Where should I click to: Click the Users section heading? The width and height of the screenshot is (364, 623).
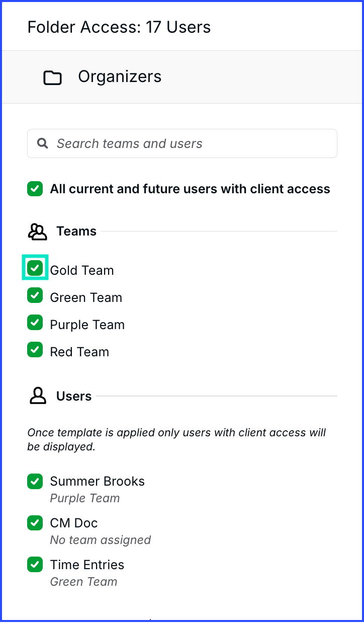point(74,396)
